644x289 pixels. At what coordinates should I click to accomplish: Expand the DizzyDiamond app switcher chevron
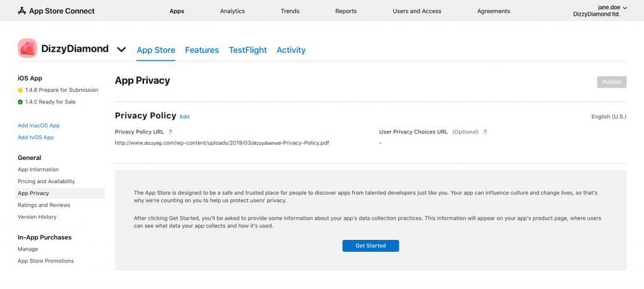tap(121, 50)
